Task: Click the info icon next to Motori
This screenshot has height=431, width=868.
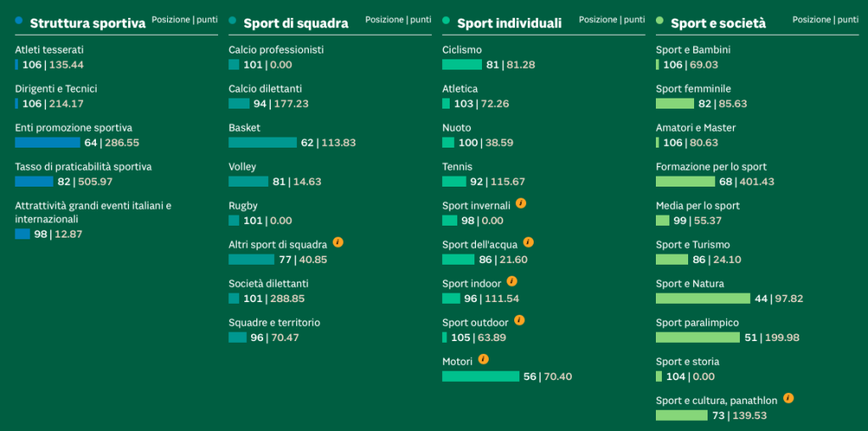Action: coord(484,360)
